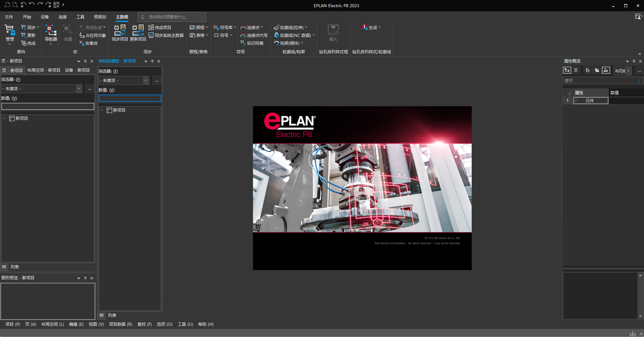Switch page navigator to 树 view
644x337 pixels.
pyautogui.click(x=4, y=267)
